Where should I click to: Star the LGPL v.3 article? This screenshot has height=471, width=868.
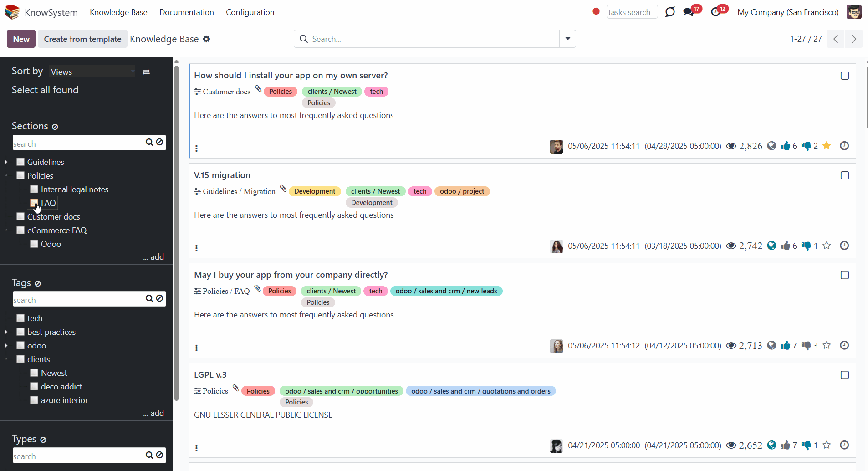coord(827,445)
